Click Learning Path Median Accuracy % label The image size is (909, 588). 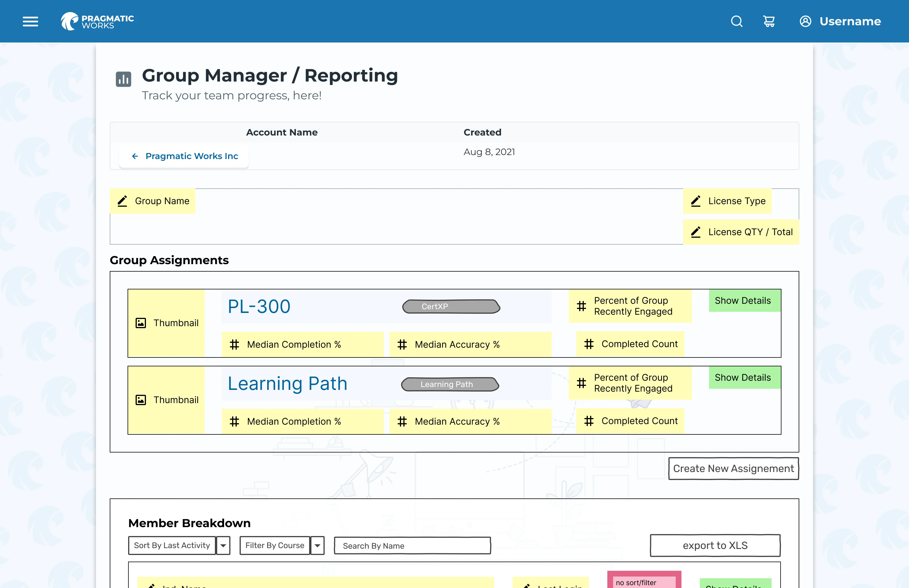pos(457,422)
